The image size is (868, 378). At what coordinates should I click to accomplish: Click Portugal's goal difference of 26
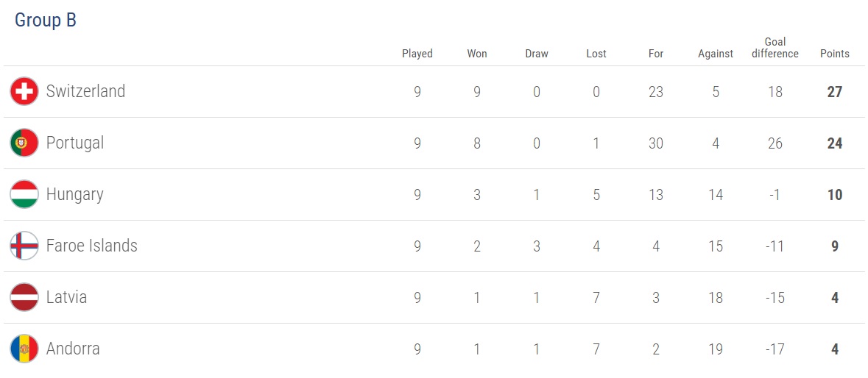click(775, 143)
